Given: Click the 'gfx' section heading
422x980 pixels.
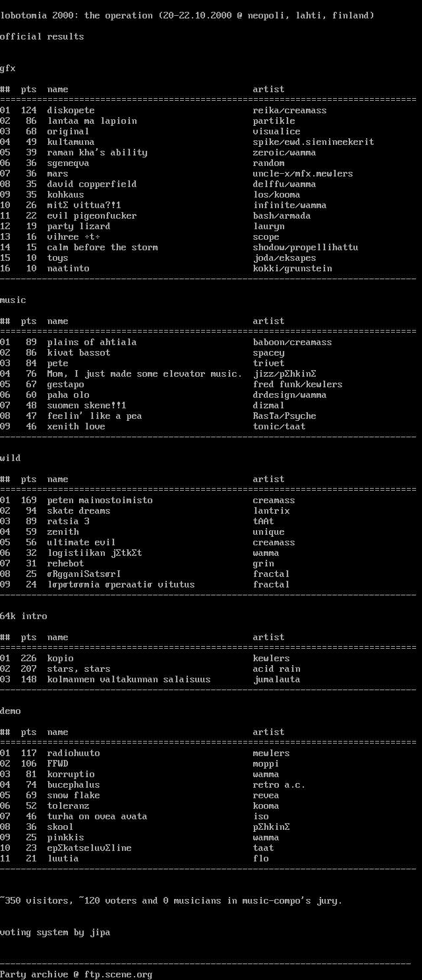Looking at the screenshot, I should click(x=8, y=68).
